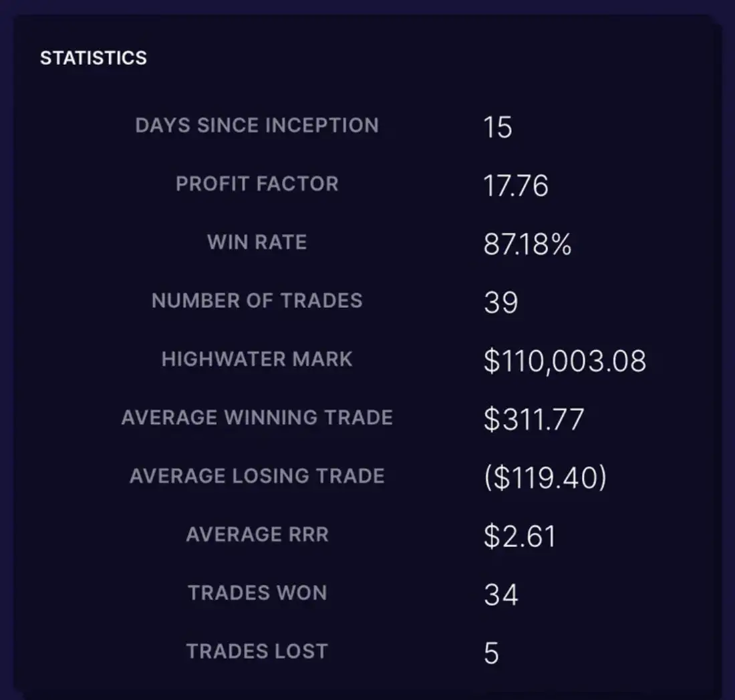Image resolution: width=735 pixels, height=700 pixels.
Task: Click the Highwater Mark label
Action: [257, 359]
